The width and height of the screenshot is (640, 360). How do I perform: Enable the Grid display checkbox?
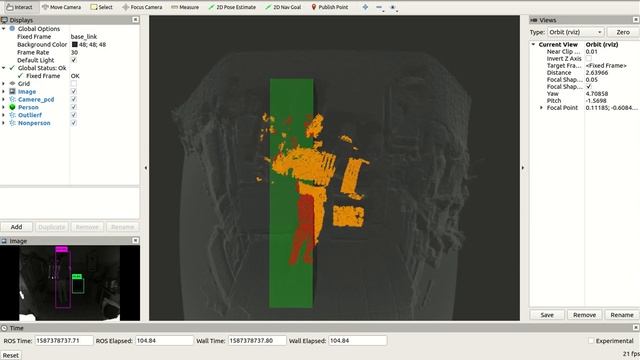74,84
